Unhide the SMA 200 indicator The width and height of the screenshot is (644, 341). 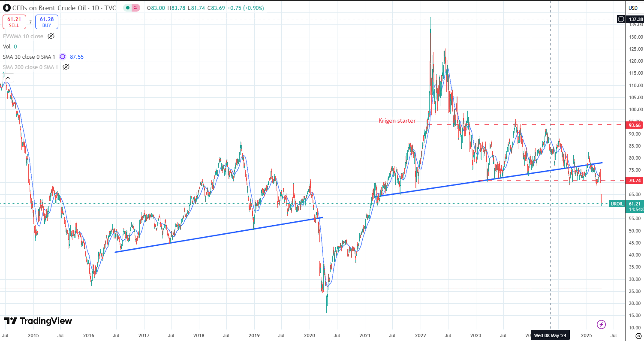pyautogui.click(x=66, y=67)
